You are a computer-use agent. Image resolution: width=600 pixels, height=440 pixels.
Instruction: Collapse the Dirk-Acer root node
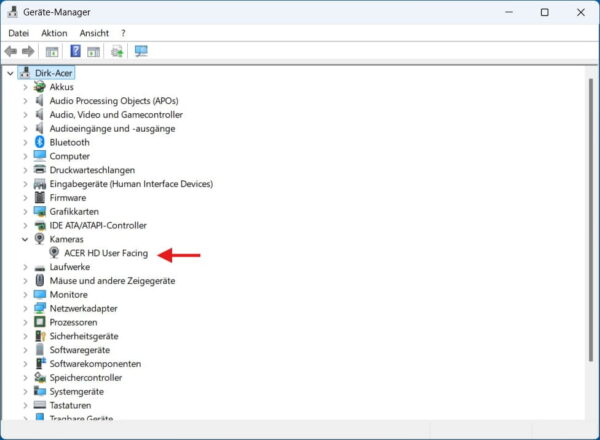click(10, 73)
